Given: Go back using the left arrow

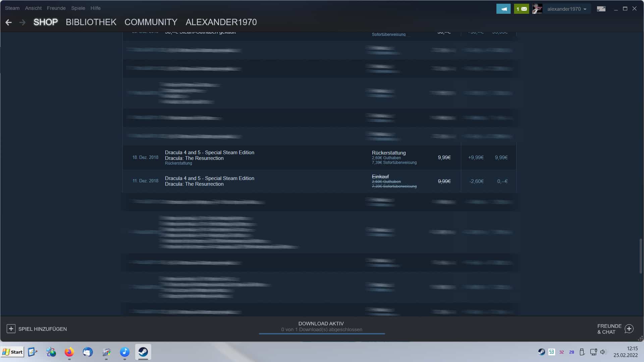Looking at the screenshot, I should point(9,22).
